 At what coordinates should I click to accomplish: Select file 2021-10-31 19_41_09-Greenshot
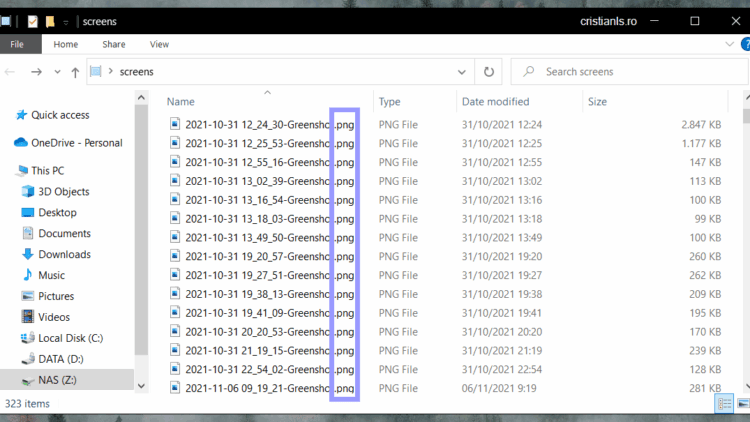click(270, 313)
